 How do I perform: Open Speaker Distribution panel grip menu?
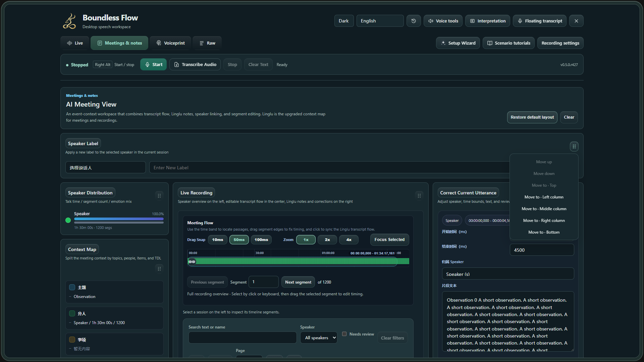click(x=159, y=196)
